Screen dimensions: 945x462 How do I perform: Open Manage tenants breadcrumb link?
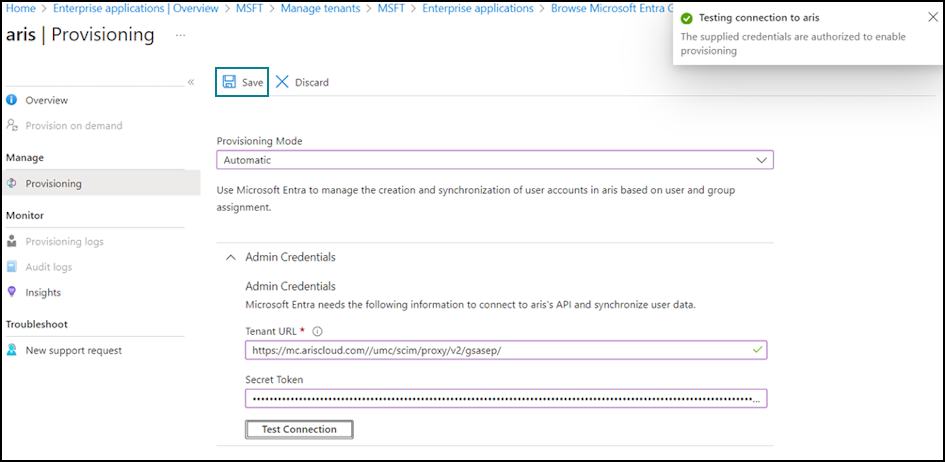(x=321, y=8)
